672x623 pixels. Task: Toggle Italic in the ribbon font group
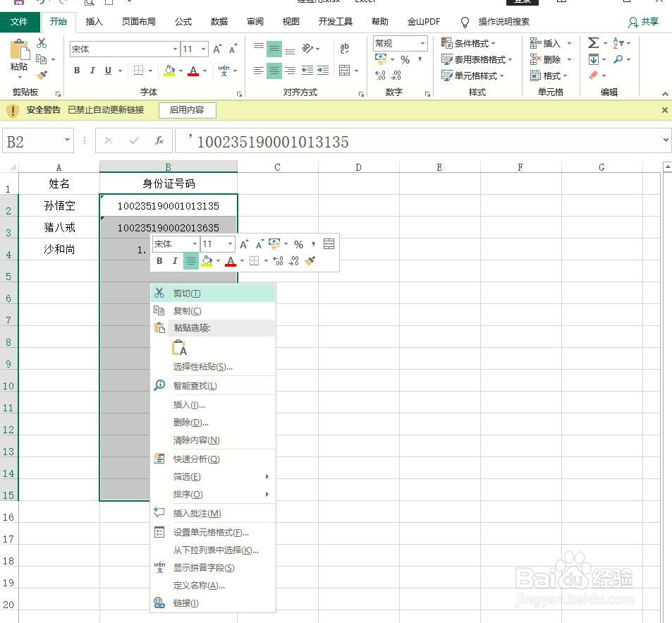pyautogui.click(x=92, y=71)
